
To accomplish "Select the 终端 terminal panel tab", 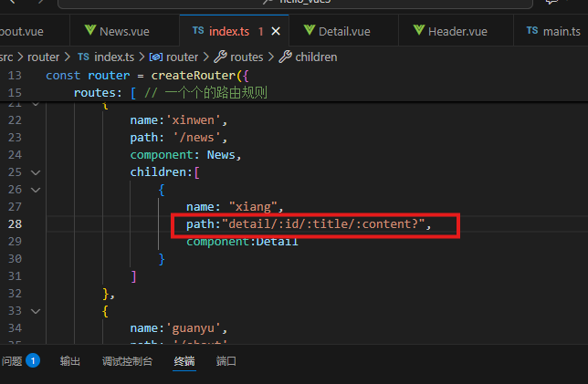I will pyautogui.click(x=184, y=361).
